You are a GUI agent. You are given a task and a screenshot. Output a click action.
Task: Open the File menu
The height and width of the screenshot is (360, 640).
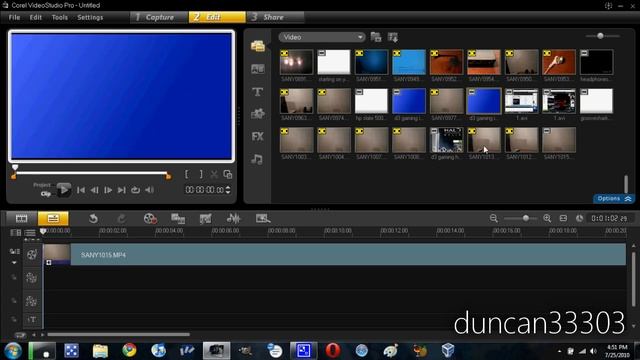(14, 17)
